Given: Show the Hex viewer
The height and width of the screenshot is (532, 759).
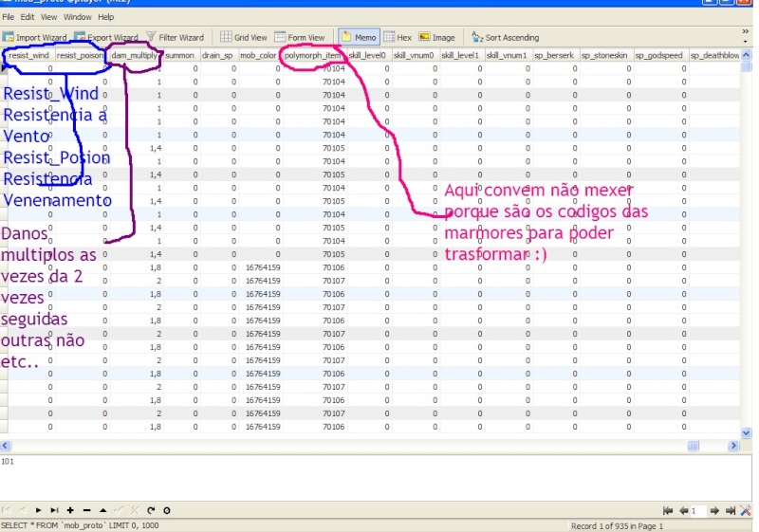Looking at the screenshot, I should point(398,37).
